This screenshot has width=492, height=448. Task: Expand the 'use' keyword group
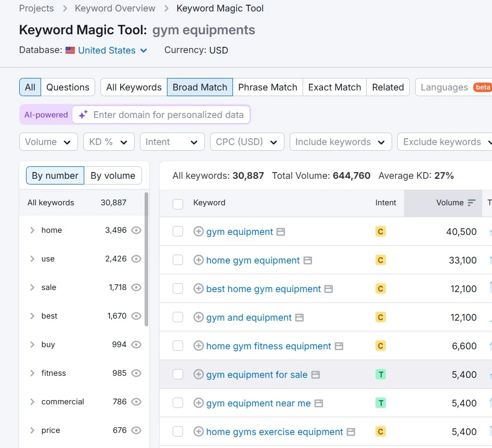point(32,259)
